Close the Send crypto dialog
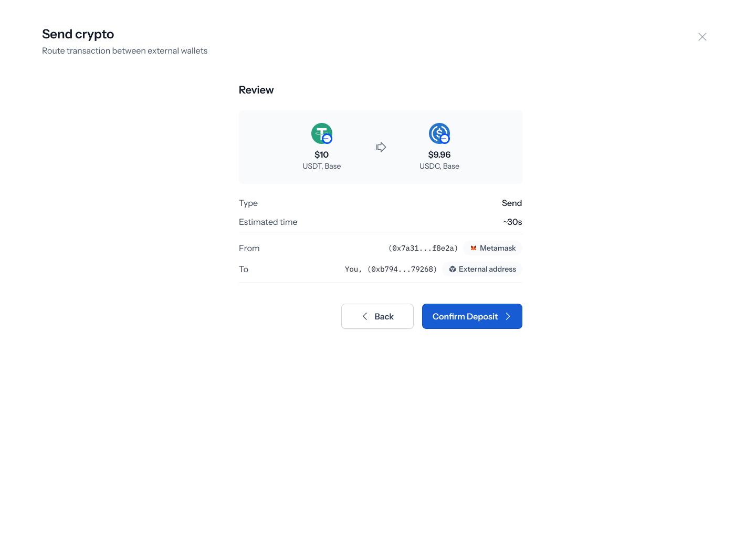Image resolution: width=756 pixels, height=538 pixels. [x=702, y=37]
